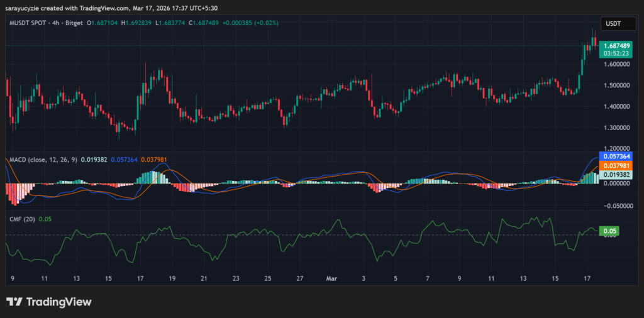Click the green CMF 0.05 axis tag
This screenshot has height=318, width=644.
[609, 231]
